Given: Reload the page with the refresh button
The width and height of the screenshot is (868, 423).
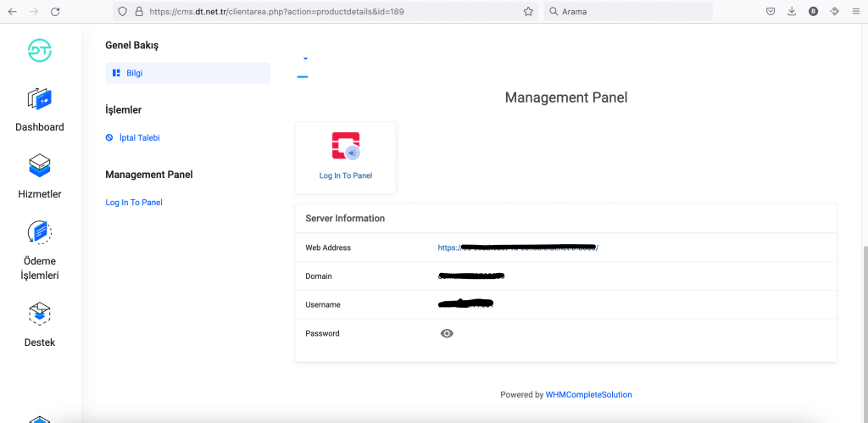Looking at the screenshot, I should (x=55, y=12).
